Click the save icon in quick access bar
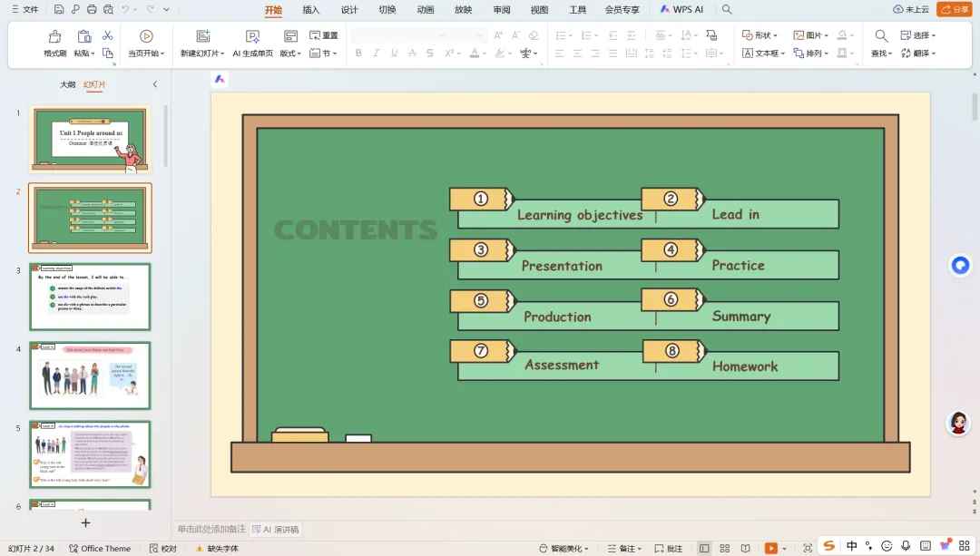Screen dimensions: 980x556 click(x=59, y=10)
